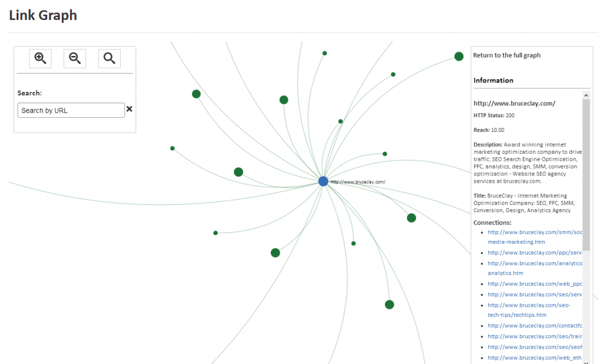Open the bruceclay.com/ppc/serv connection link
603x364 pixels.
tap(535, 253)
